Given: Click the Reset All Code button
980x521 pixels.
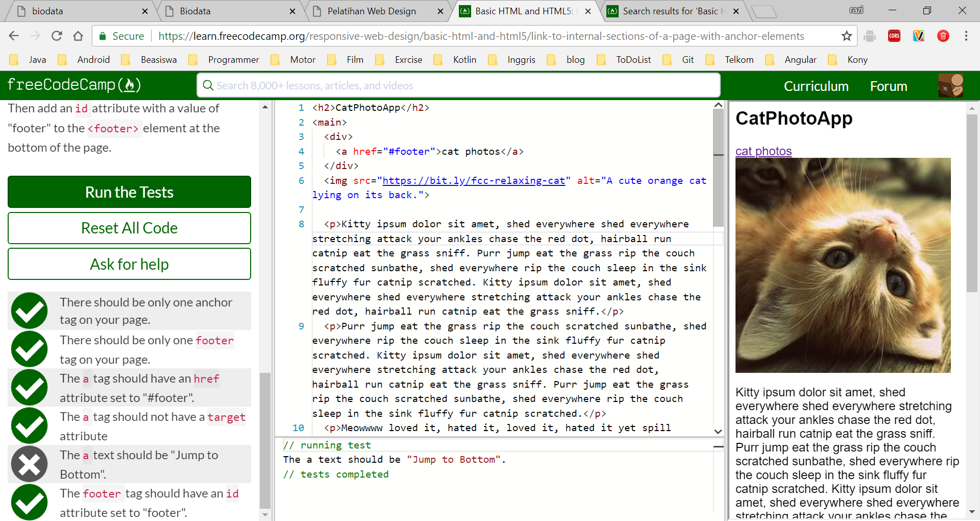Looking at the screenshot, I should click(129, 228).
